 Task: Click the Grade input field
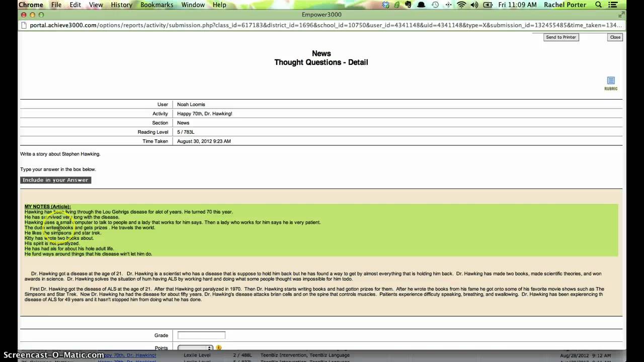coord(201,335)
